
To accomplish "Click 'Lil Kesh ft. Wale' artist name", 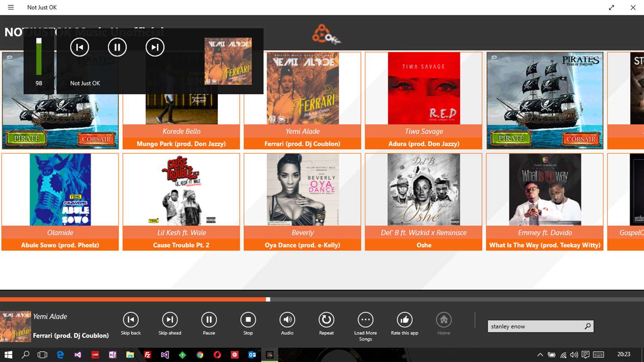I will 182,233.
